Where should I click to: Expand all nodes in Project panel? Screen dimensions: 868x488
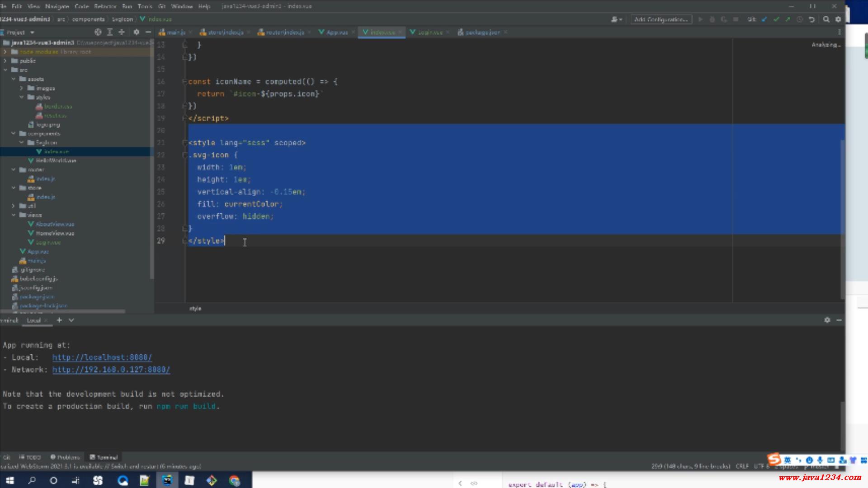click(x=110, y=32)
